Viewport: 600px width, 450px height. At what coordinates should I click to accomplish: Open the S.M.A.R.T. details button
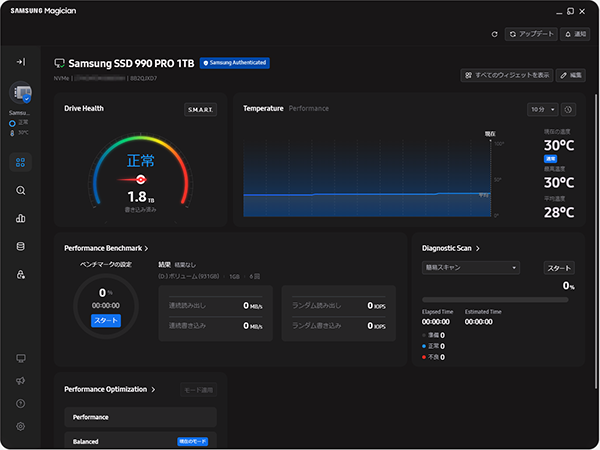[x=201, y=110]
